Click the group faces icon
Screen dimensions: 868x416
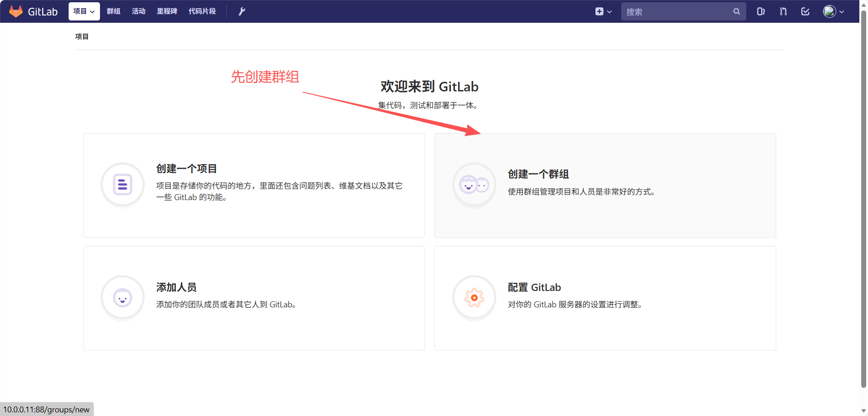coord(474,185)
